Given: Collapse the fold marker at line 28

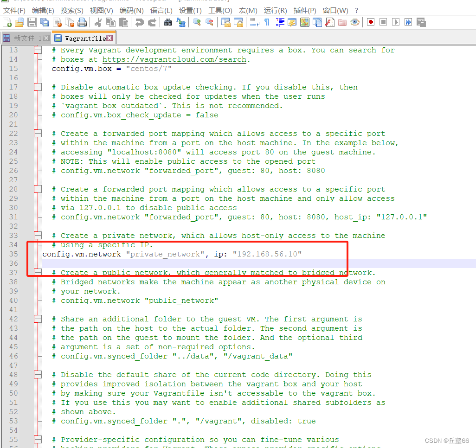Looking at the screenshot, I should pyautogui.click(x=38, y=189).
